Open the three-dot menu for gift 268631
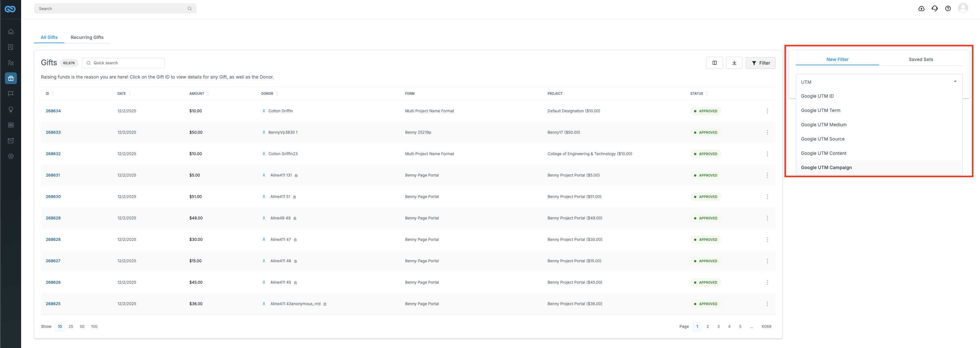Image resolution: width=980 pixels, height=348 pixels. pos(767,175)
